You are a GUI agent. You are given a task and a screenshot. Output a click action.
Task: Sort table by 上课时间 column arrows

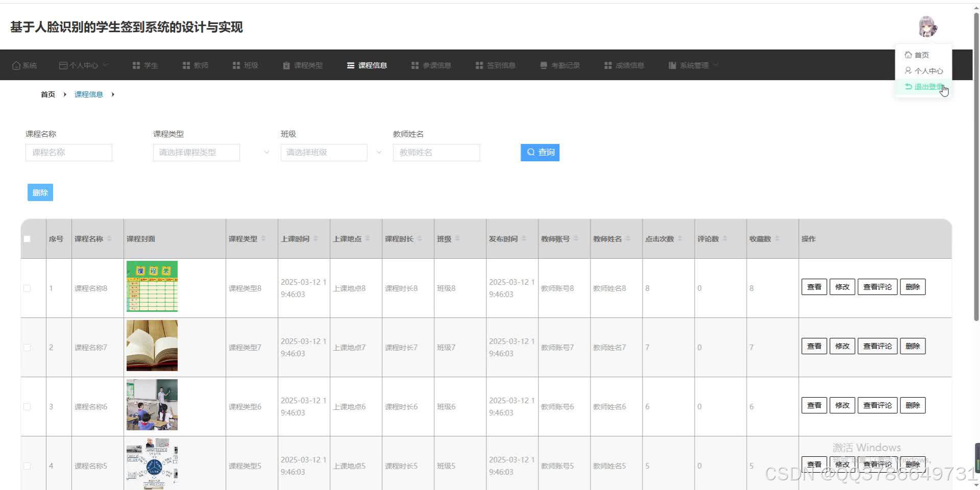[x=316, y=238]
